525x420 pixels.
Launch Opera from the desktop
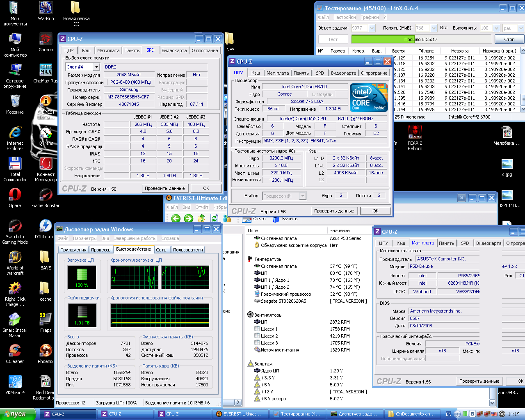(15, 198)
